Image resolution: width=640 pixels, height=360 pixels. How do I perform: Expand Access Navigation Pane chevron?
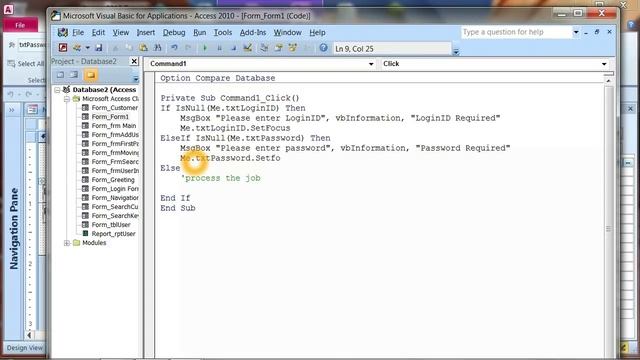coord(11,110)
